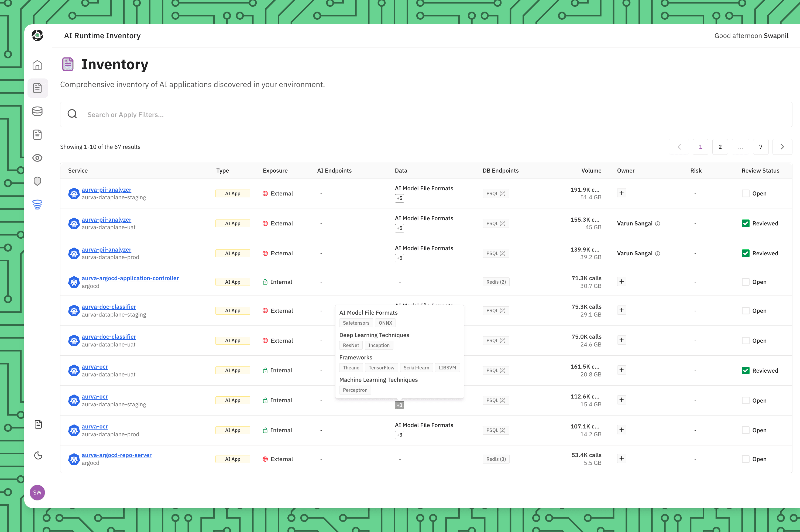800x532 pixels.
Task: Click info icon beside Varun Sangai in uat row
Action: tap(658, 224)
